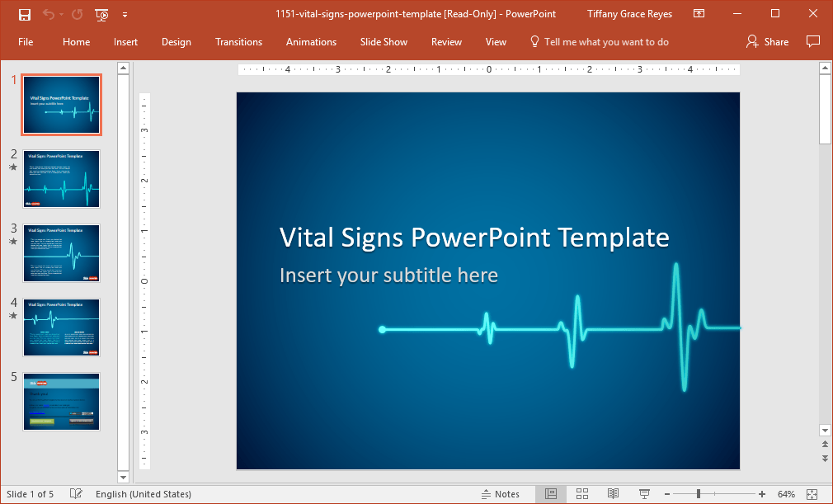Select slide 4 thumbnail

[62, 327]
